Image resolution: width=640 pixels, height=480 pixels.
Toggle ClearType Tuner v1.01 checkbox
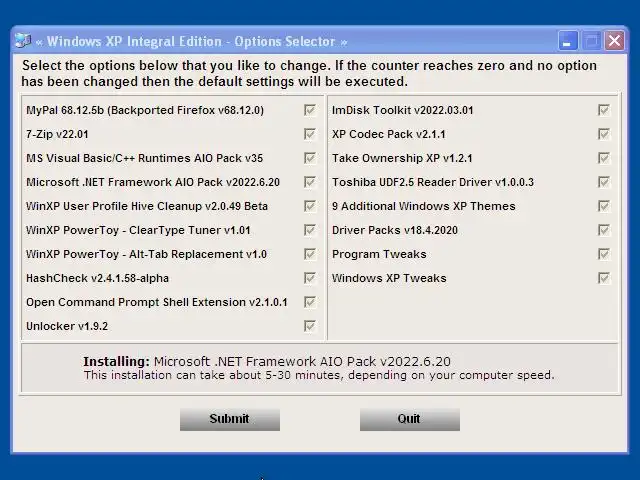tap(310, 230)
